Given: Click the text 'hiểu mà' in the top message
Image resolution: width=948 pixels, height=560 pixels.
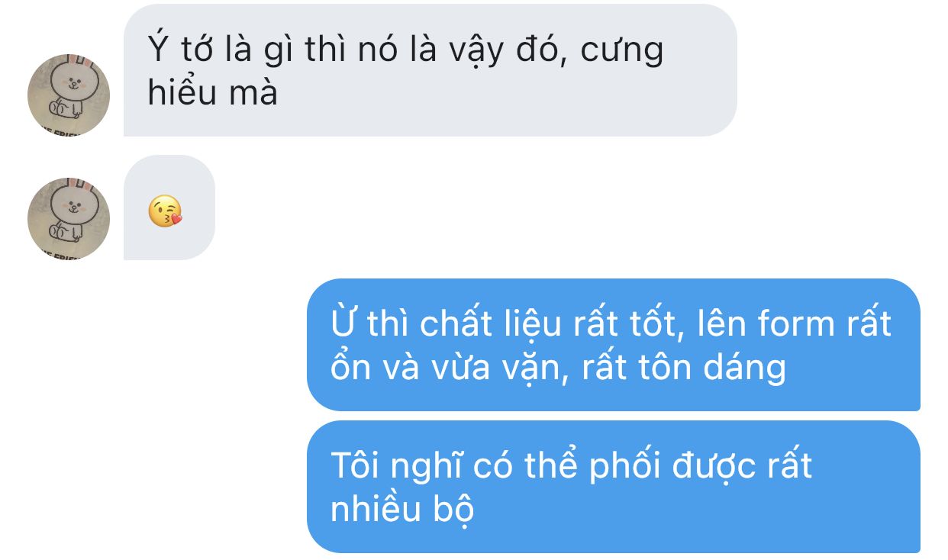Looking at the screenshot, I should (213, 93).
